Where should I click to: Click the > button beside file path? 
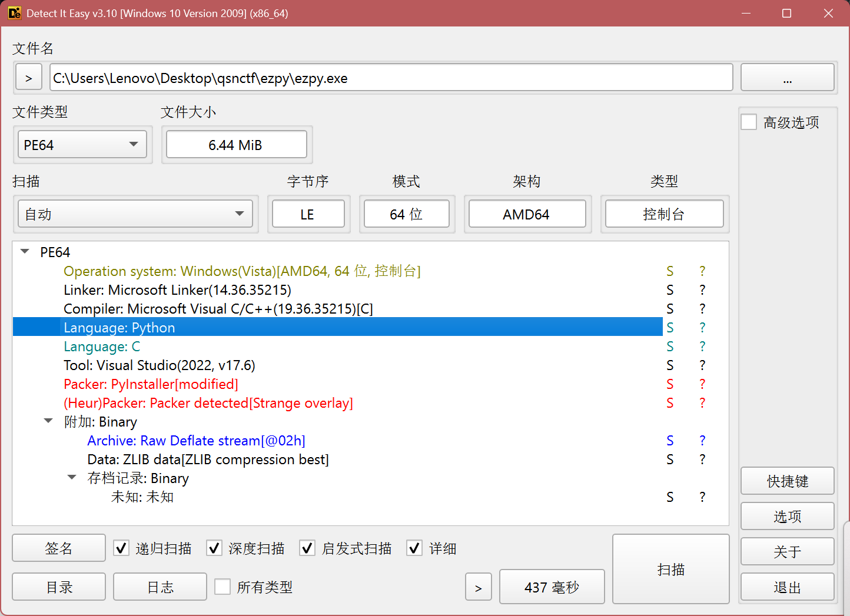coord(29,77)
